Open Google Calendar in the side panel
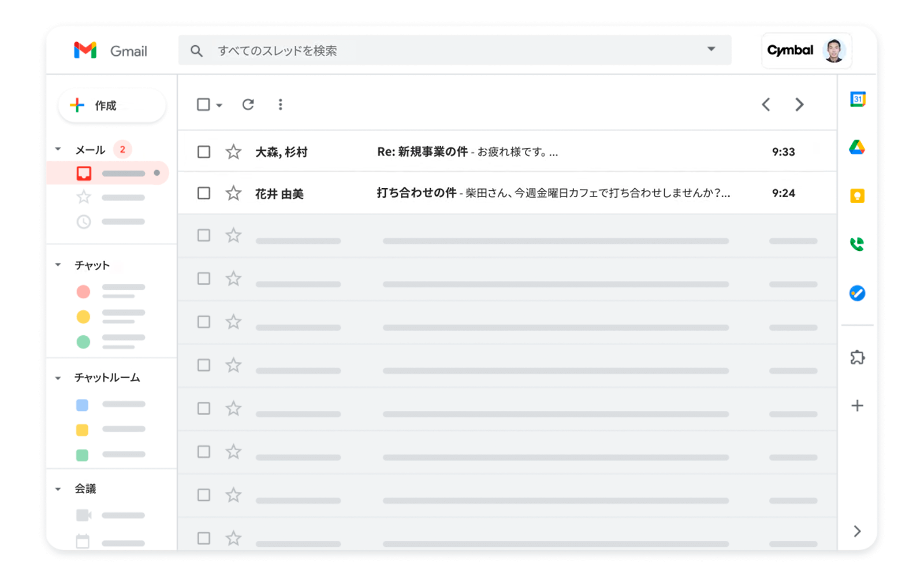The height and width of the screenshot is (578, 924). [x=858, y=99]
